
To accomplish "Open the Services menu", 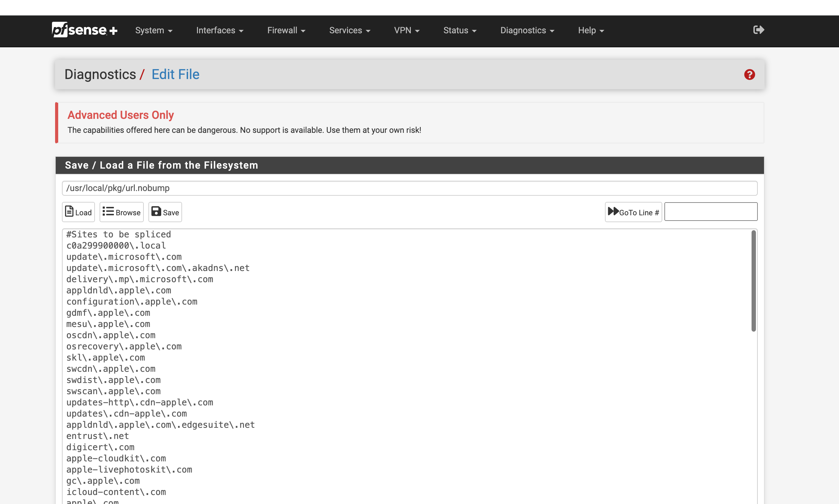I will [349, 30].
